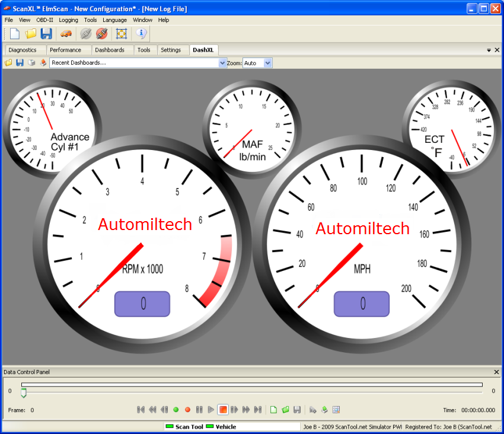The height and width of the screenshot is (434, 504).
Task: Open the Language menu
Action: point(115,20)
